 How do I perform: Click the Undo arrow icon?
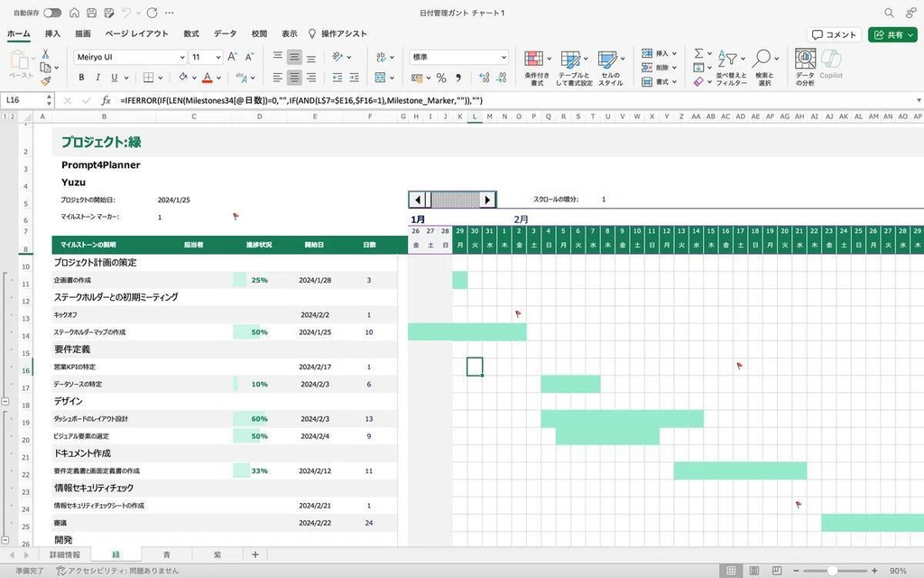pyautogui.click(x=126, y=13)
